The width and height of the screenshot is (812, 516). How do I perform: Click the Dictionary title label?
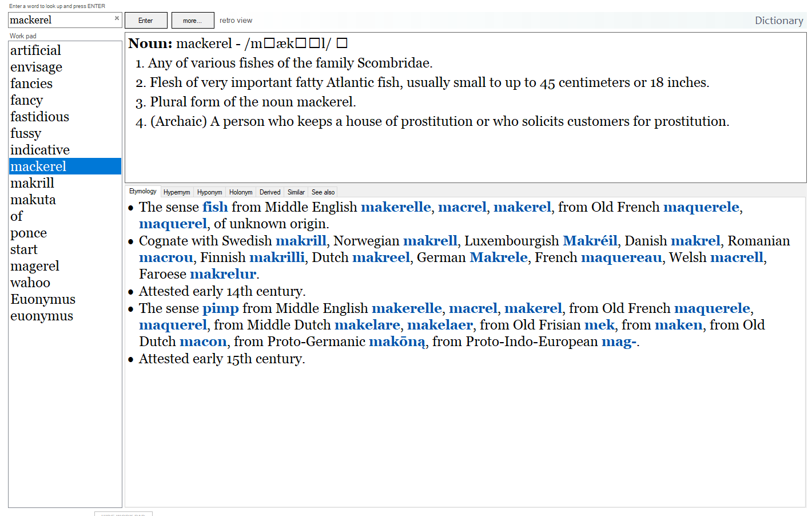(x=779, y=21)
